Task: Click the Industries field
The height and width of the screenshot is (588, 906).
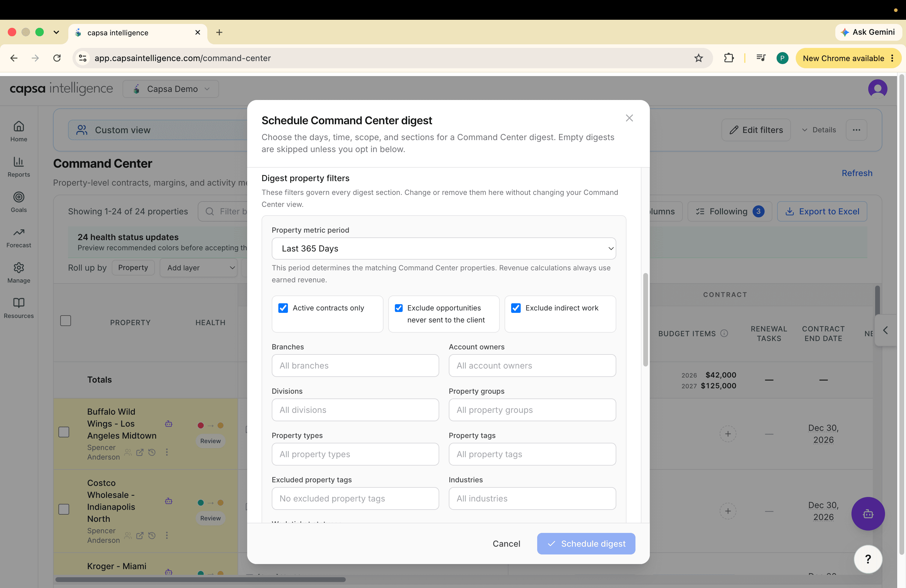Action: pyautogui.click(x=532, y=498)
